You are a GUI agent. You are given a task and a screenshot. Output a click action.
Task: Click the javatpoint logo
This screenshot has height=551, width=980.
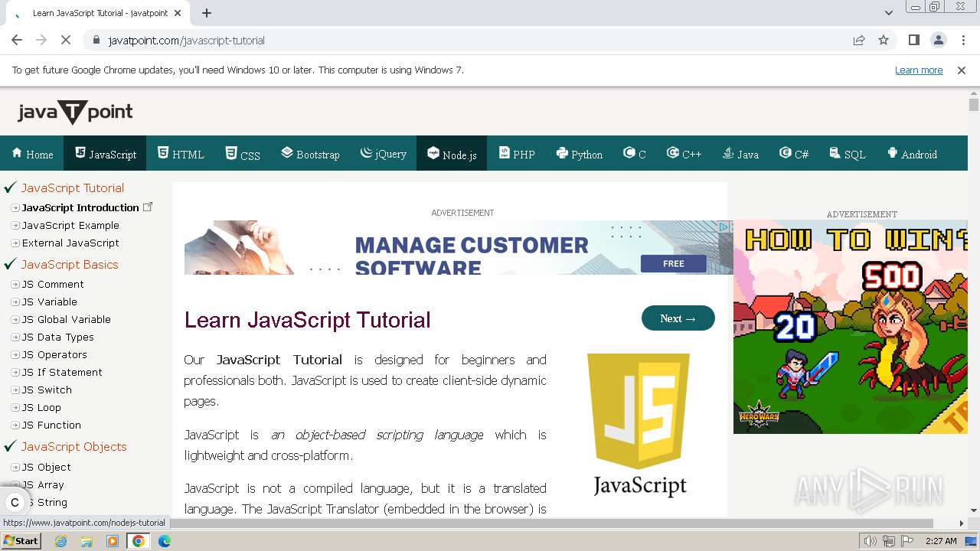coord(75,112)
